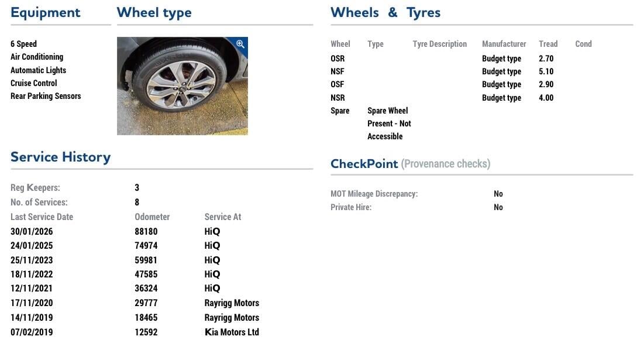Click the Rear Parking Sensors equipment item
The image size is (644, 350).
coord(46,96)
